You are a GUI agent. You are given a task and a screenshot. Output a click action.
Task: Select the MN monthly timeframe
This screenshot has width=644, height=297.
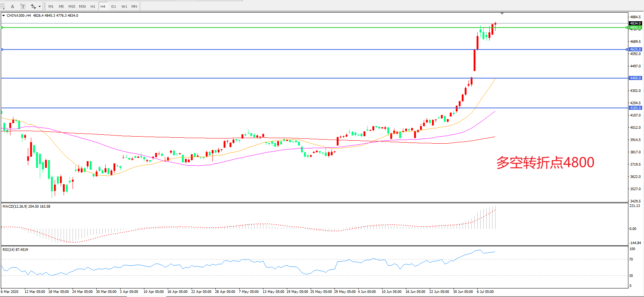(x=134, y=6)
